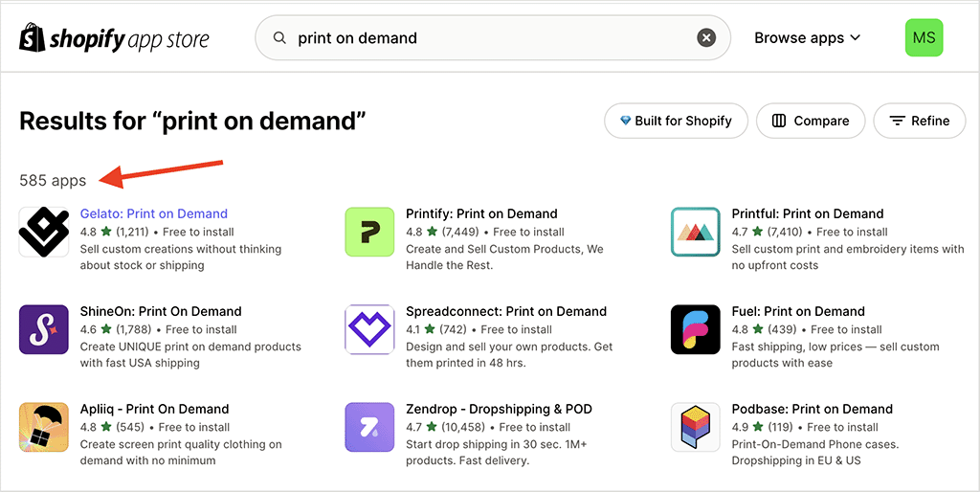Viewport: 980px width, 492px height.
Task: Click the Shopify app store logo
Action: pos(115,38)
